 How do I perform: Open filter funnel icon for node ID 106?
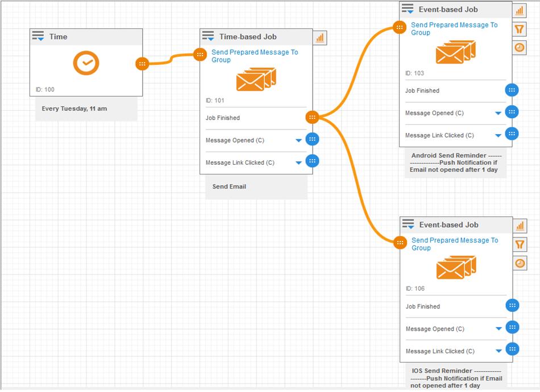coord(520,245)
